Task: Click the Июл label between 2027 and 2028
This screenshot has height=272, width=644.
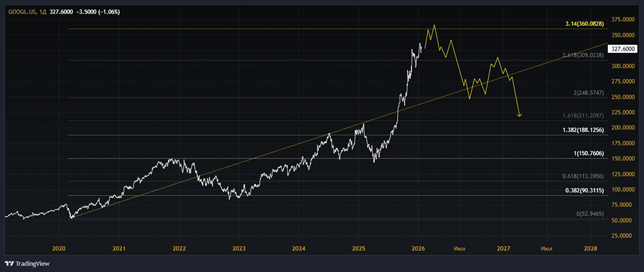Action: tap(546, 249)
